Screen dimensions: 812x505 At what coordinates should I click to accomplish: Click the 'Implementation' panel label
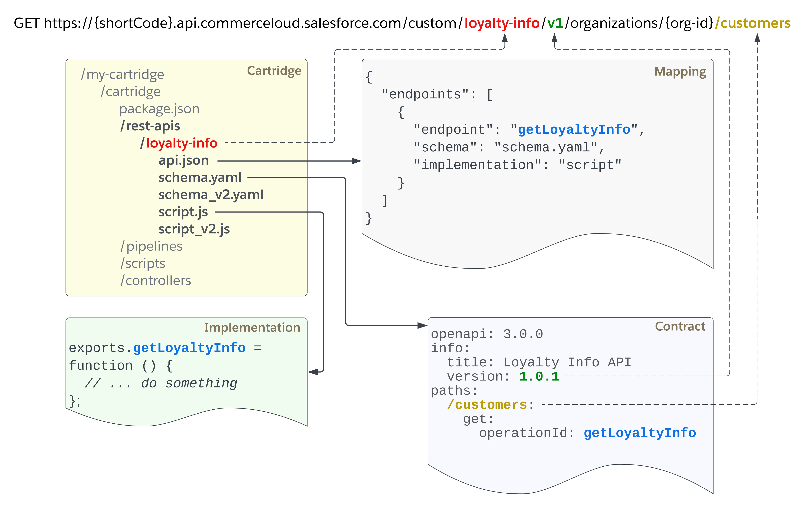(252, 328)
